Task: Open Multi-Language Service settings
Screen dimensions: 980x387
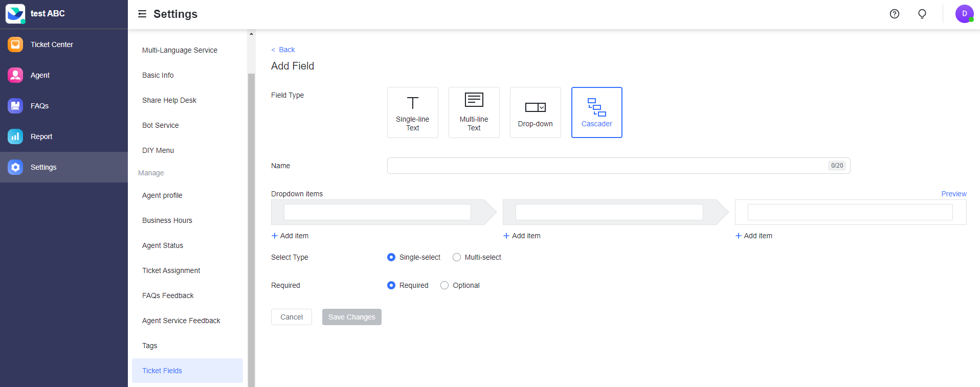Action: [180, 50]
